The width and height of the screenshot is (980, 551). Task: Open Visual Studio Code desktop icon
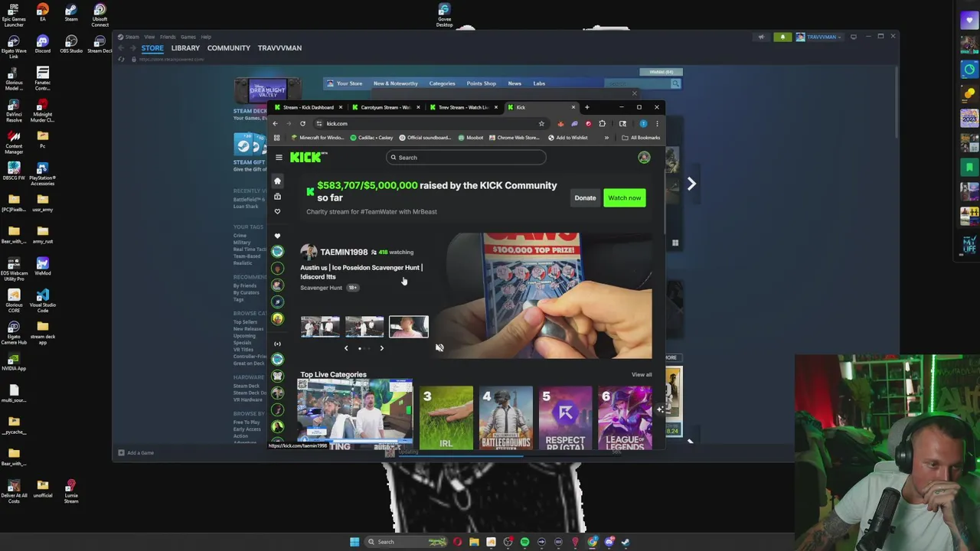(43, 299)
